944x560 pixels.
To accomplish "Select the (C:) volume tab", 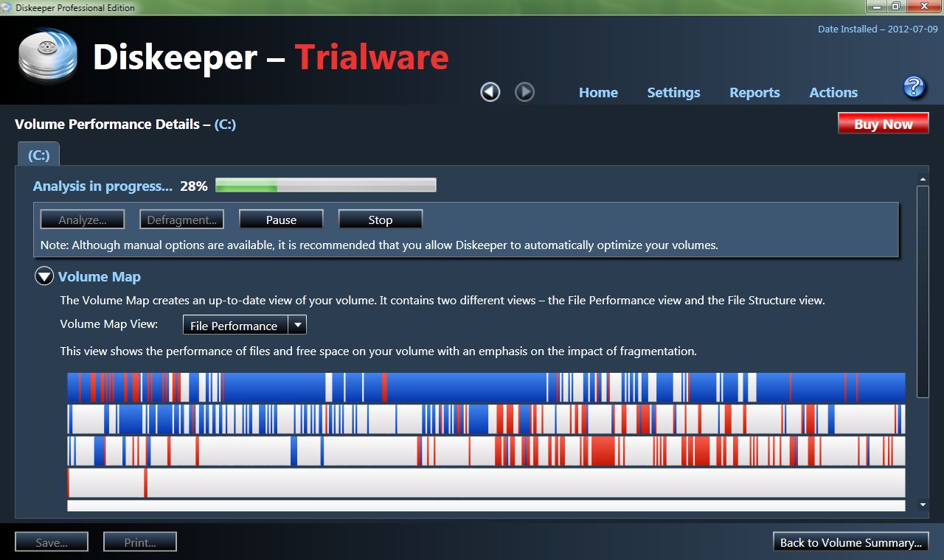I will click(38, 155).
